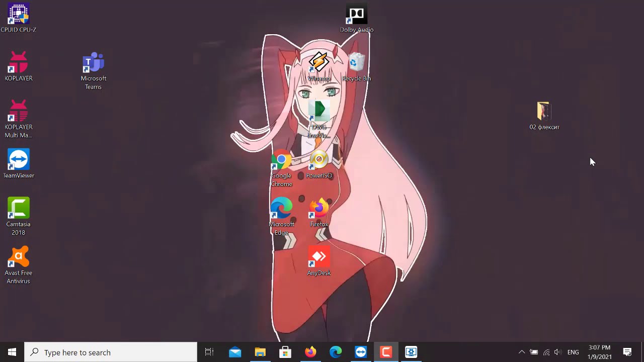This screenshot has height=362, width=644.
Task: Open Microsoft Store from the taskbar
Action: click(x=285, y=352)
